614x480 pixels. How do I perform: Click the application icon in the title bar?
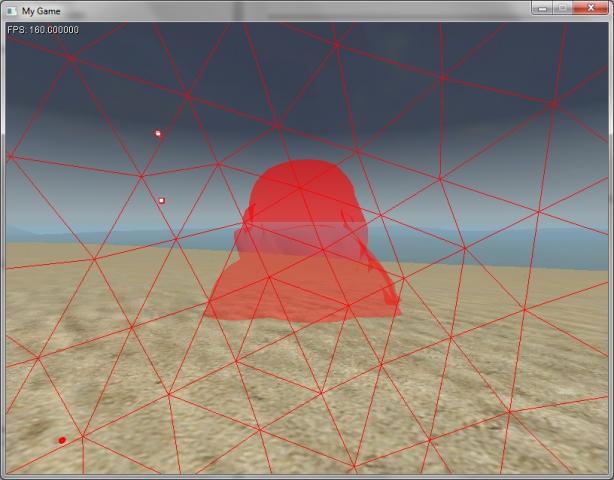[x=11, y=9]
